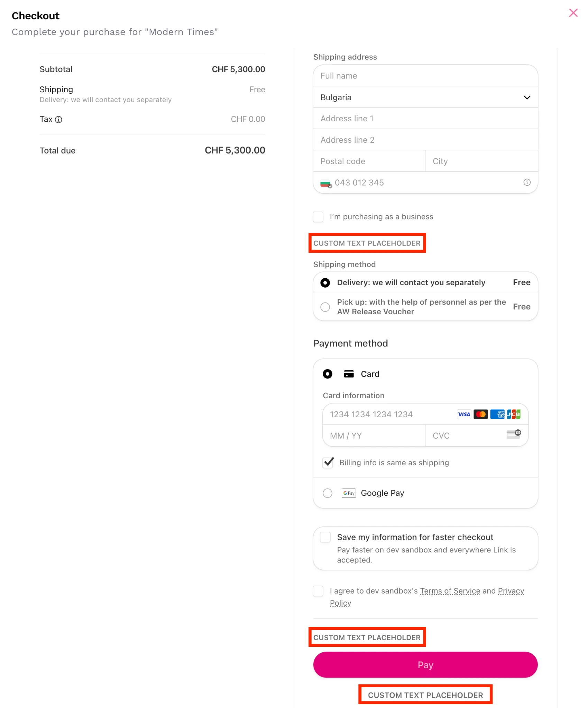Screen dimensions: 588x708
Task: Focus the card number input
Action: point(387,414)
